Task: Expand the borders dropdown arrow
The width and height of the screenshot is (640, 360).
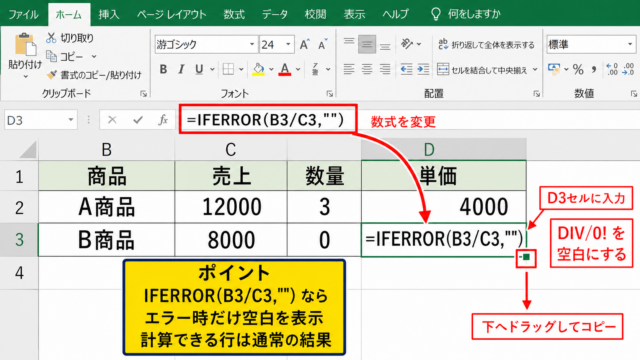Action: click(241, 70)
